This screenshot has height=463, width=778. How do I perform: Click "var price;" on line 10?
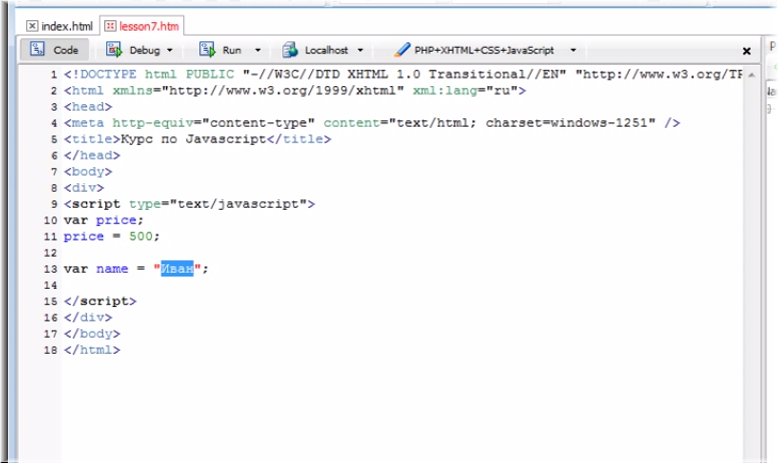pyautogui.click(x=103, y=220)
